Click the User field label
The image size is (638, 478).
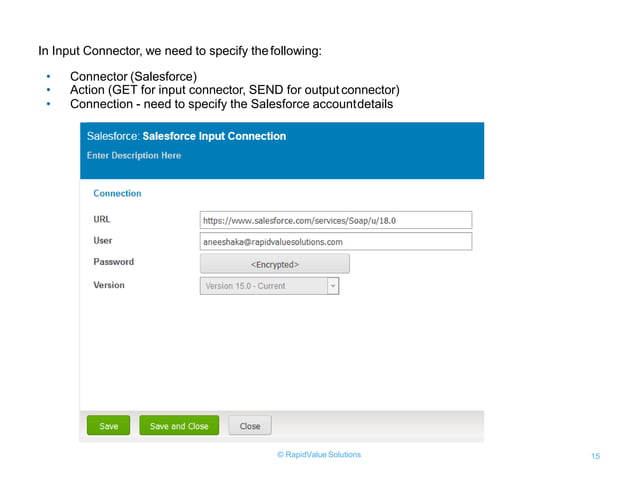[x=103, y=241]
